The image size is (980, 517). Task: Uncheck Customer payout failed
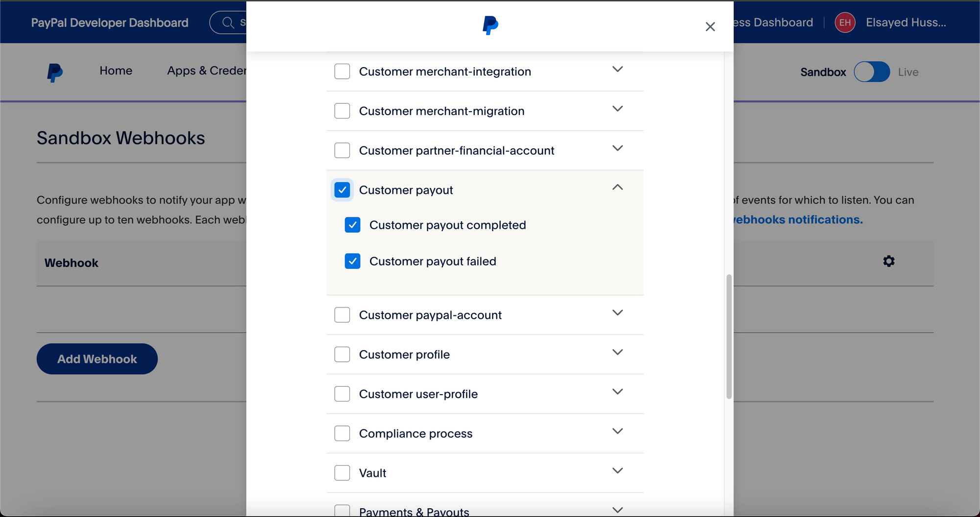click(352, 261)
